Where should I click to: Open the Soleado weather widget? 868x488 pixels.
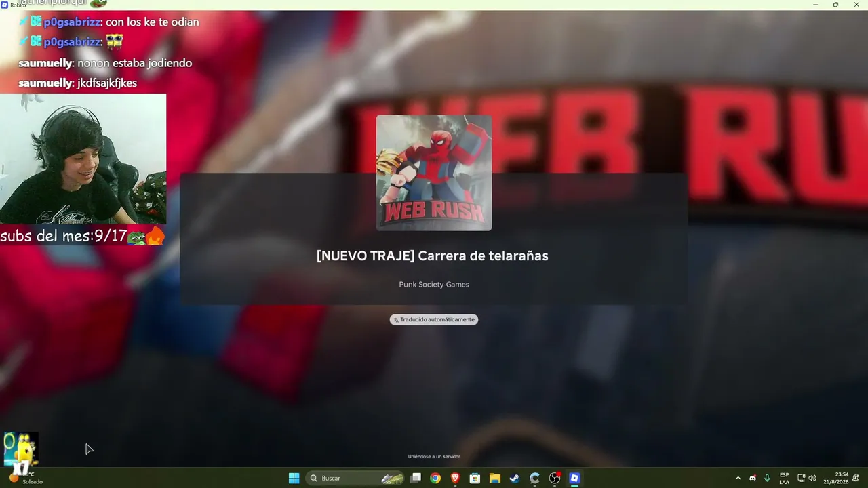[26, 478]
